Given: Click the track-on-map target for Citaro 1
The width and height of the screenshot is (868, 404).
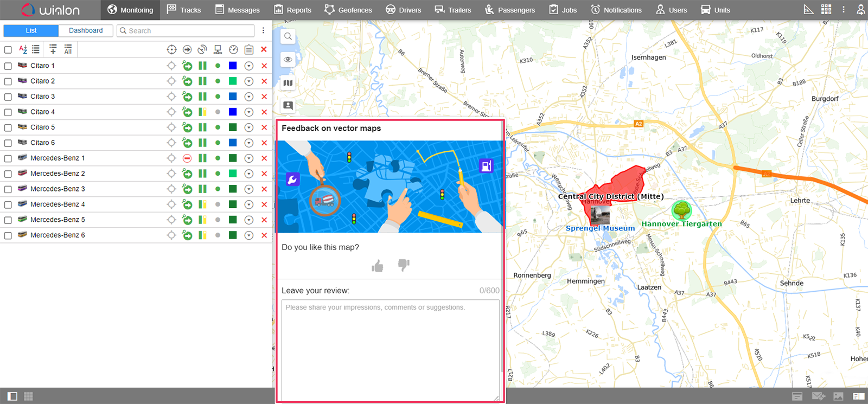Looking at the screenshot, I should (171, 66).
